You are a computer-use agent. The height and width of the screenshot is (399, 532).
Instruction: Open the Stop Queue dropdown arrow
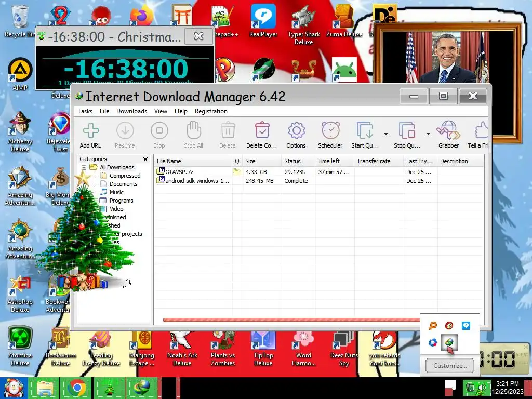(x=428, y=134)
